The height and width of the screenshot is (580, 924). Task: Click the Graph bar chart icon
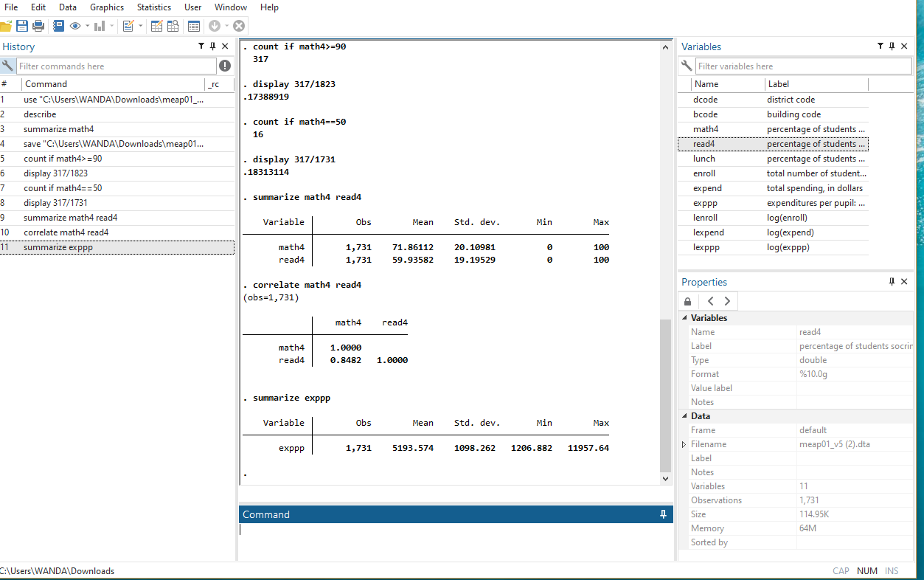100,26
